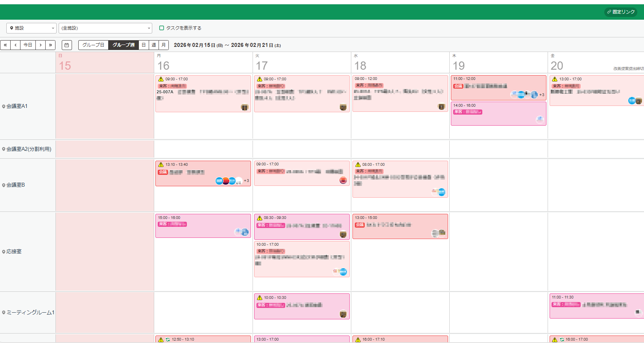The height and width of the screenshot is (343, 644).
Task: Go to previous week with single-left arrow
Action: [15, 45]
